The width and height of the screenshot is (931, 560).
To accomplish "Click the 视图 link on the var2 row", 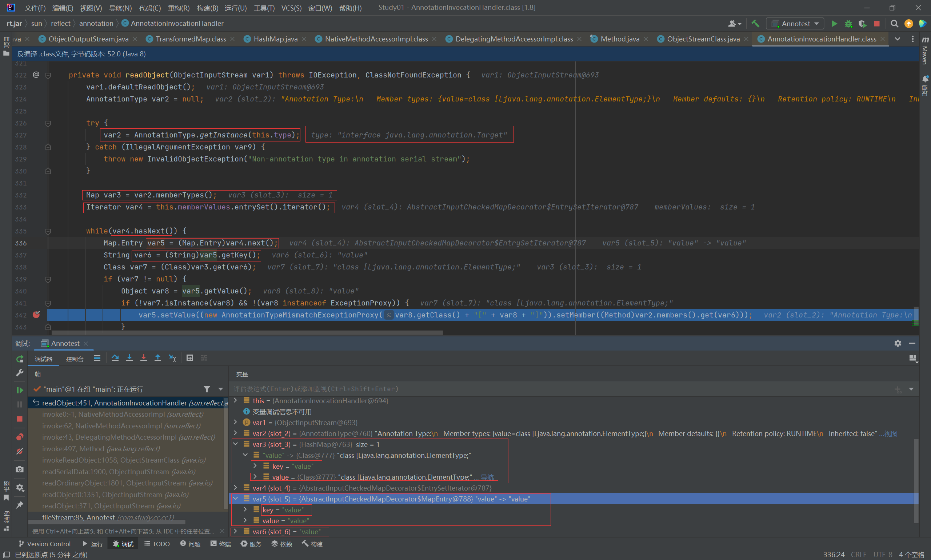I will click(891, 433).
